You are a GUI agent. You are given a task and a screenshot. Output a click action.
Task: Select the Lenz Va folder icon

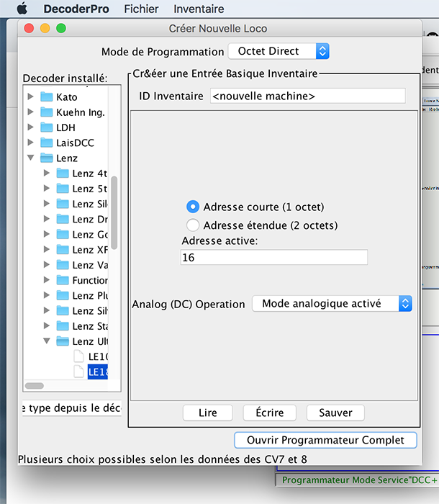tap(63, 264)
